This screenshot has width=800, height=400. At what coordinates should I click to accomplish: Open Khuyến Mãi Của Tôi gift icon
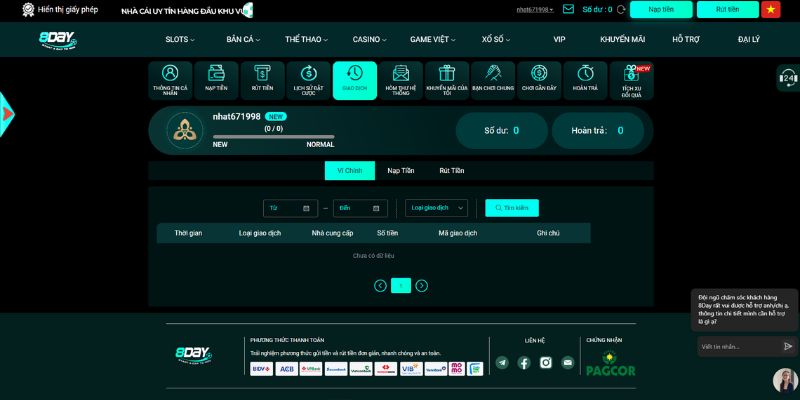(447, 80)
